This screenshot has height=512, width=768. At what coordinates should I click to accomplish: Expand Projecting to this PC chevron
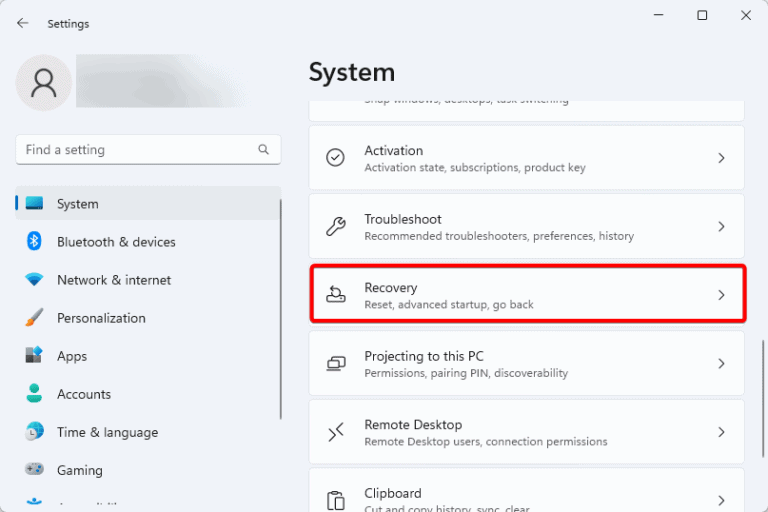pos(721,364)
